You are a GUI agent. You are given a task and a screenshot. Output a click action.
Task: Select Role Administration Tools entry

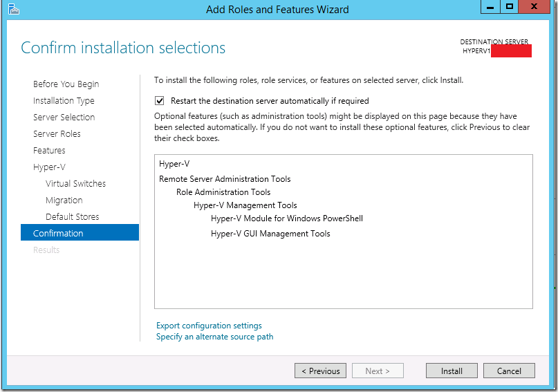coord(223,192)
